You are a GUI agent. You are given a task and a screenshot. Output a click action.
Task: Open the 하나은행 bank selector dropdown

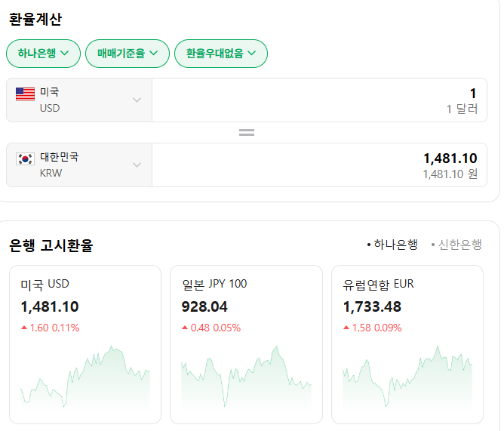pos(43,53)
